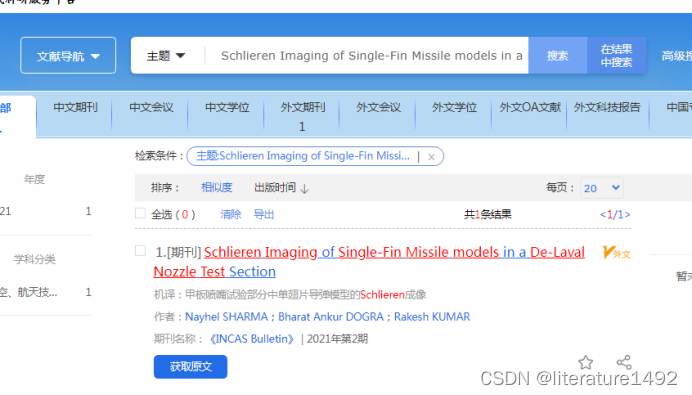The height and width of the screenshot is (395, 692).
Task: Expand the 主题 search field selector
Action: click(x=165, y=56)
